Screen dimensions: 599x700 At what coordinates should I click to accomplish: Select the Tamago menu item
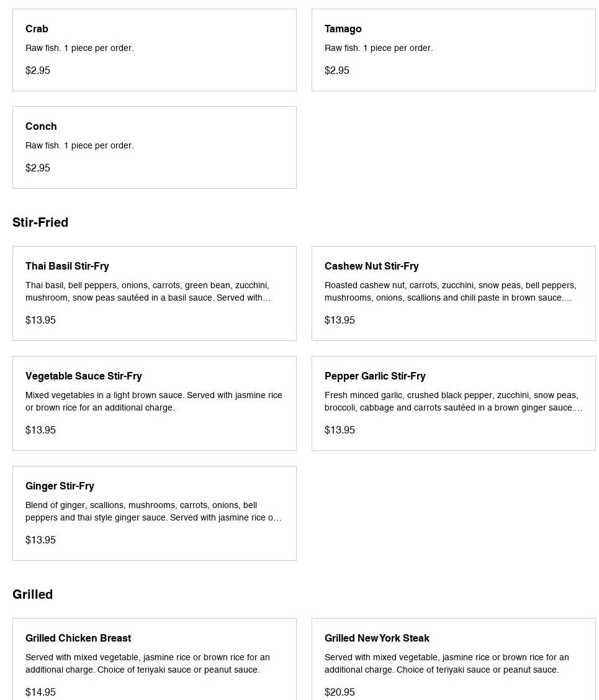click(x=453, y=50)
